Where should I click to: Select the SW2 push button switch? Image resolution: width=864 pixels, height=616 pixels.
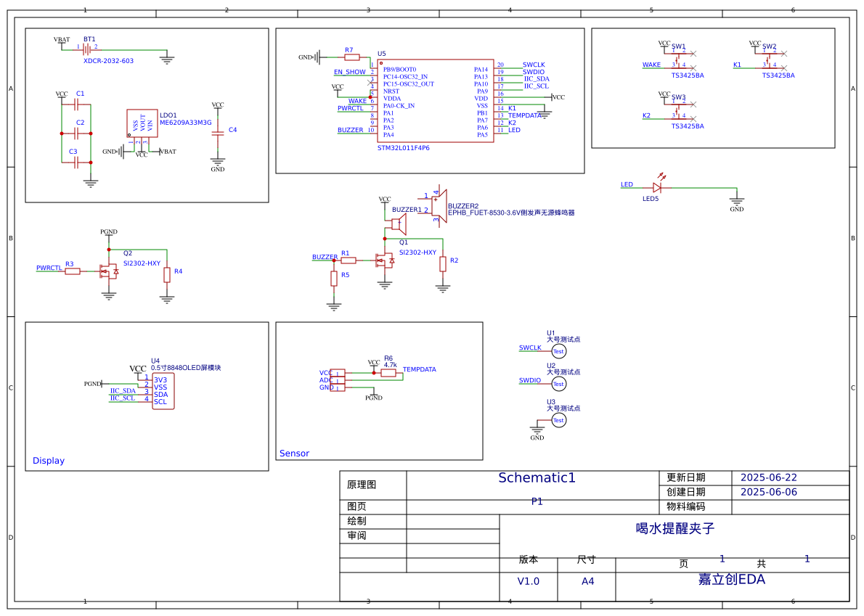[769, 59]
